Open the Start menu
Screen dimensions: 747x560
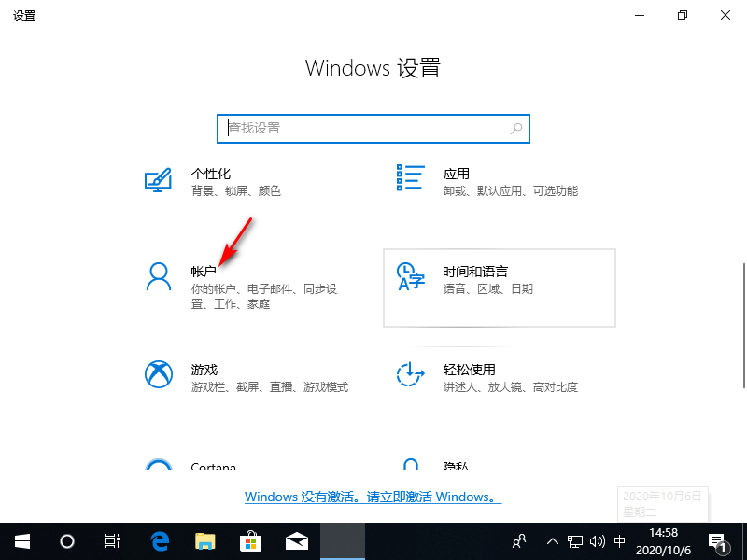21,541
